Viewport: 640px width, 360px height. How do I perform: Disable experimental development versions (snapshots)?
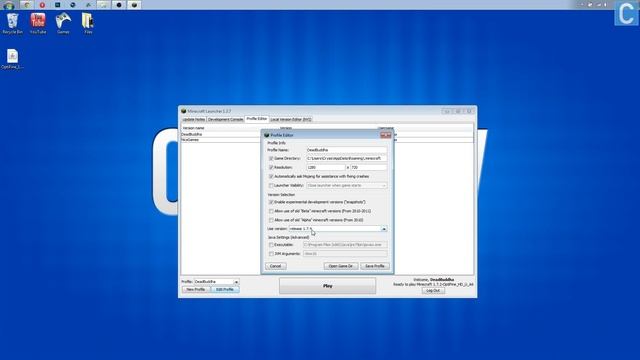[x=271, y=202]
